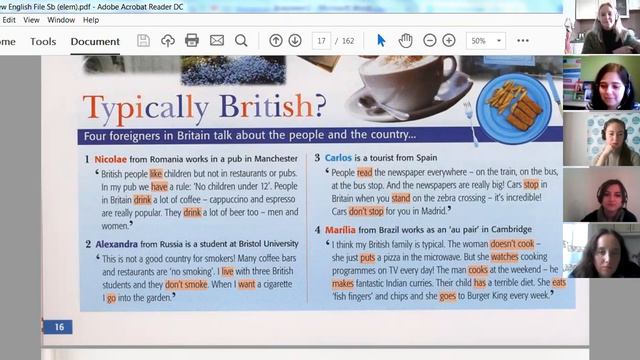
Task: Upload file to cloud icon
Action: pos(168,40)
